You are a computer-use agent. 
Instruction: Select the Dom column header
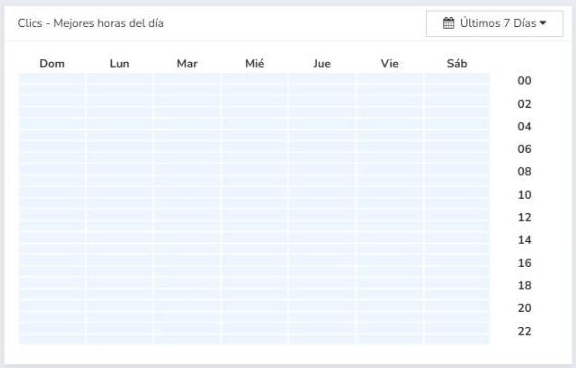tap(52, 64)
